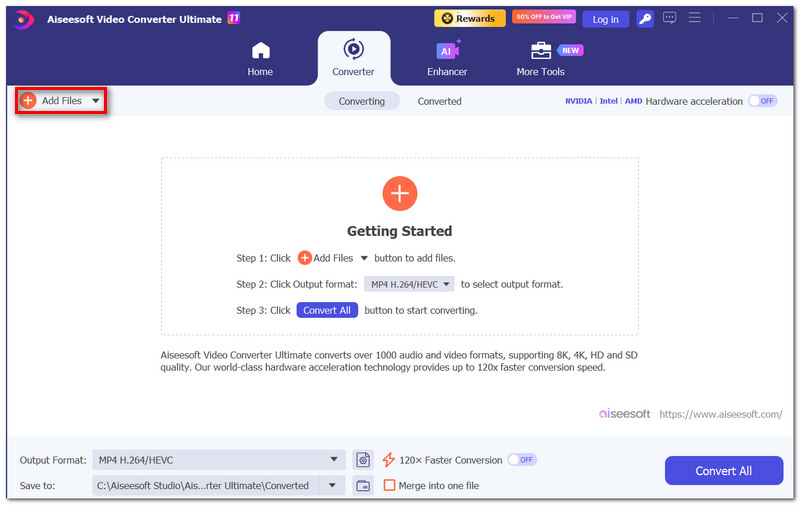This screenshot has width=800, height=505.
Task: Click the NVIDIA label
Action: 579,101
